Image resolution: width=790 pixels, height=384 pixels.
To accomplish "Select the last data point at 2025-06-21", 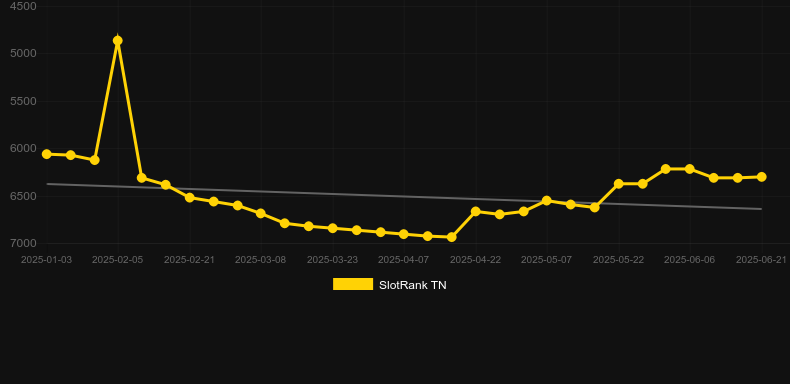I will point(761,177).
